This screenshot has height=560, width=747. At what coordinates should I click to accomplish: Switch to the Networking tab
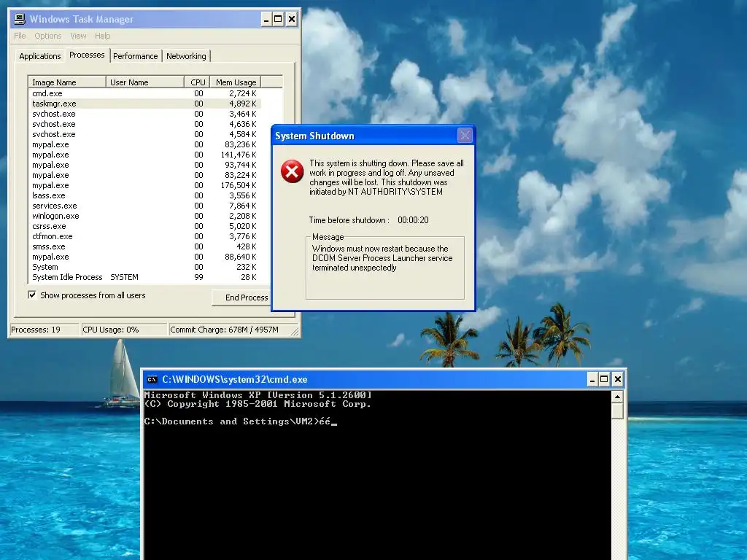tap(186, 56)
